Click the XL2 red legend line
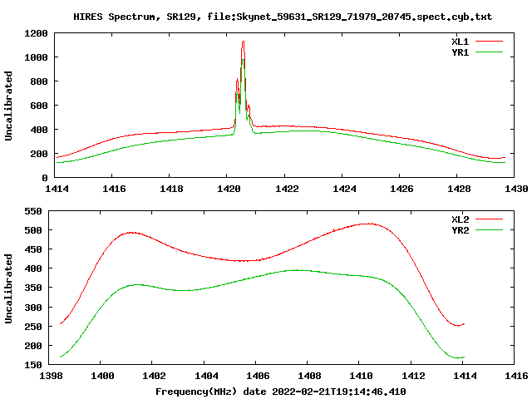Image resolution: width=532 pixels, height=399 pixels. pos(489,219)
